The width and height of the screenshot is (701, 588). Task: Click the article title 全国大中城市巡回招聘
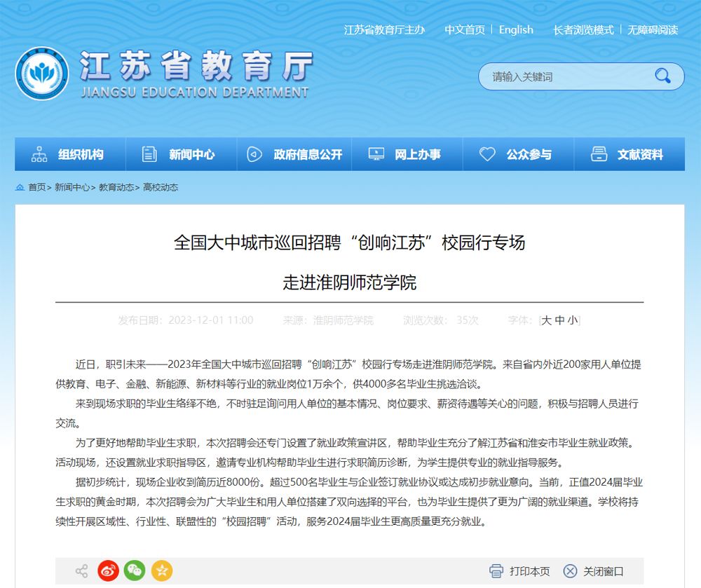coord(350,242)
